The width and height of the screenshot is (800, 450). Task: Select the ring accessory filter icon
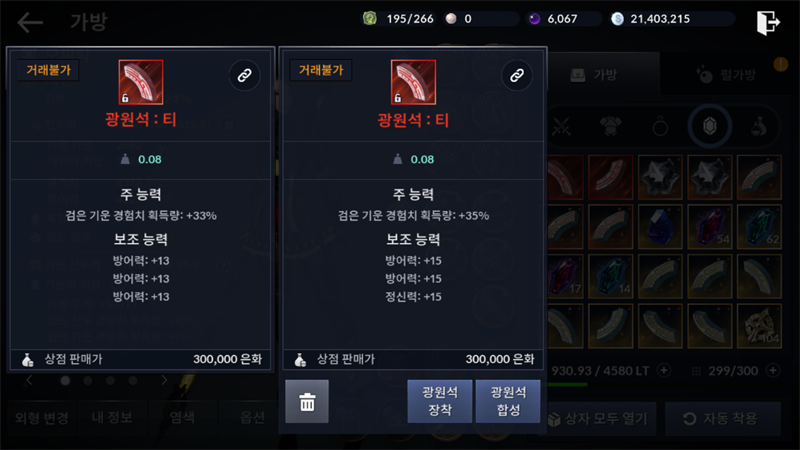click(x=660, y=126)
